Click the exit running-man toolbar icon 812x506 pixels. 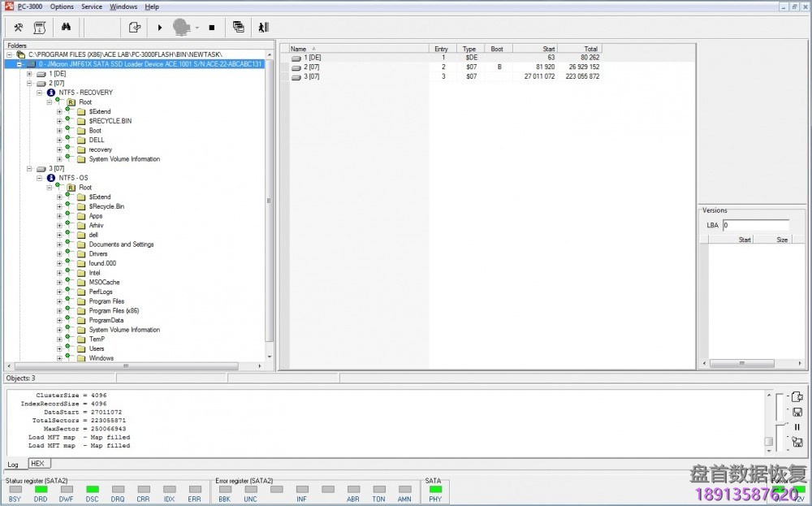click(262, 27)
